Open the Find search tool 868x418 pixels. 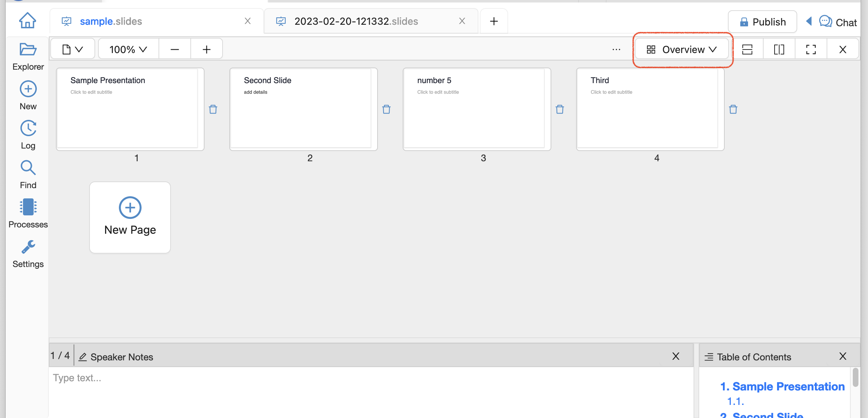(28, 174)
